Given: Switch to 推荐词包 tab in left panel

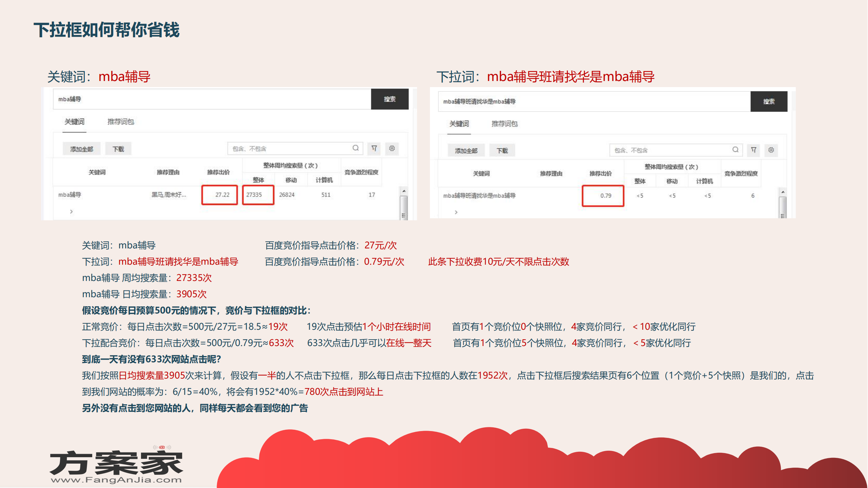Looking at the screenshot, I should [x=120, y=122].
